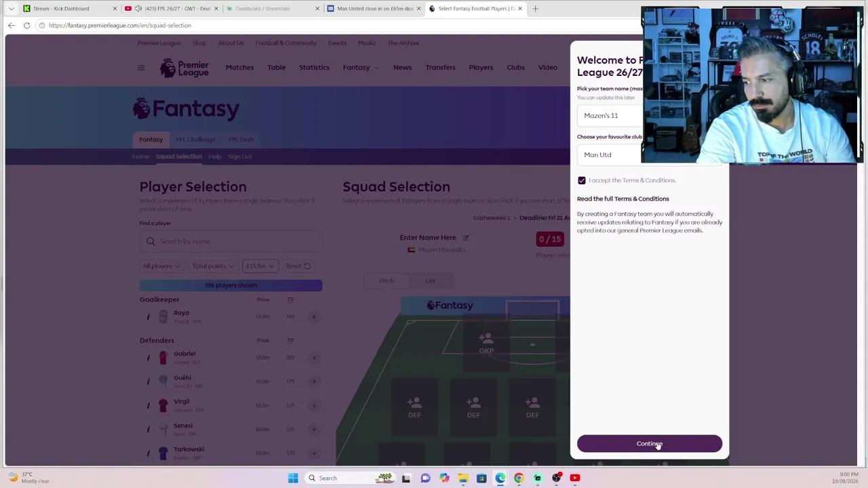Screen dimensions: 868x488
Task: Expand the Fantasy nav dropdown
Action: coord(361,68)
